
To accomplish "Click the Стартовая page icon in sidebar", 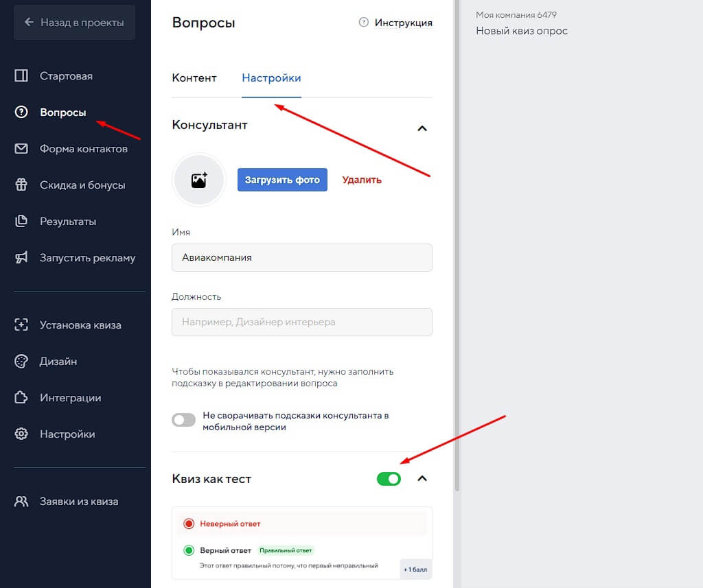I will click(21, 75).
